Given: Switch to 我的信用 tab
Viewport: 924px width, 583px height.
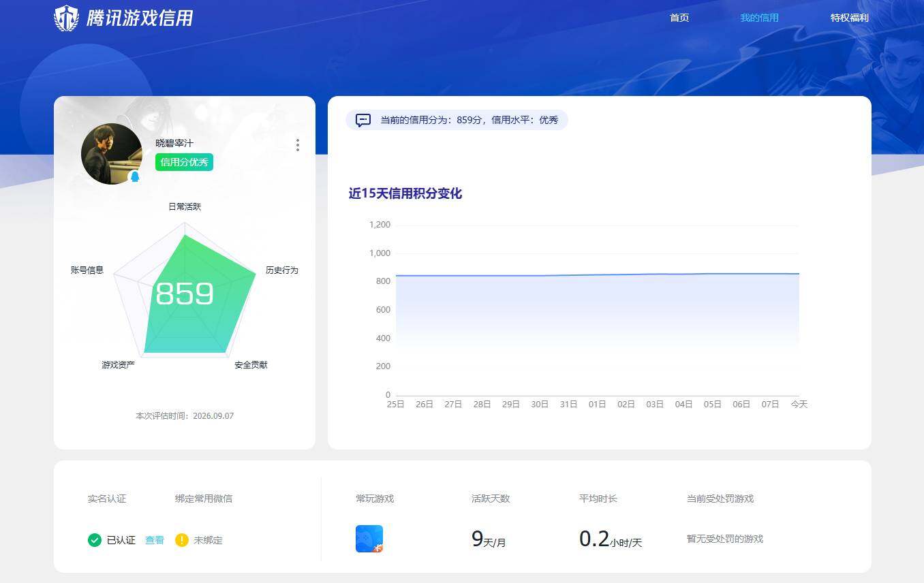Looking at the screenshot, I should point(759,18).
